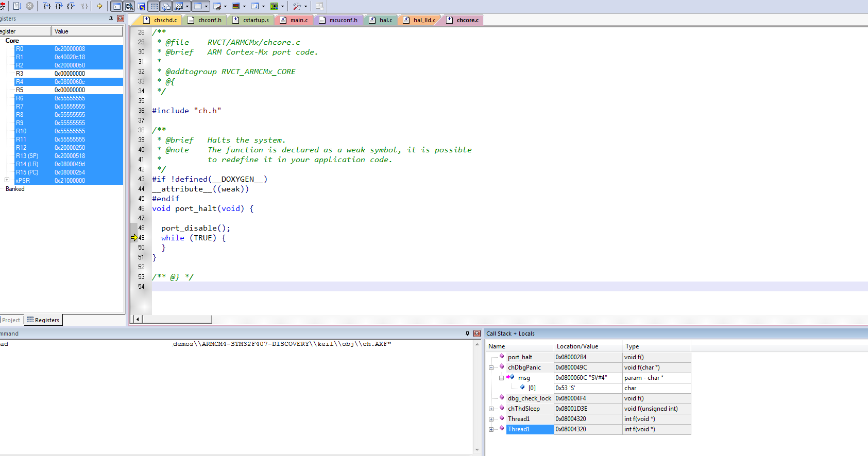Toggle auto-hide pin on Command panel
This screenshot has width=868, height=456.
(467, 334)
